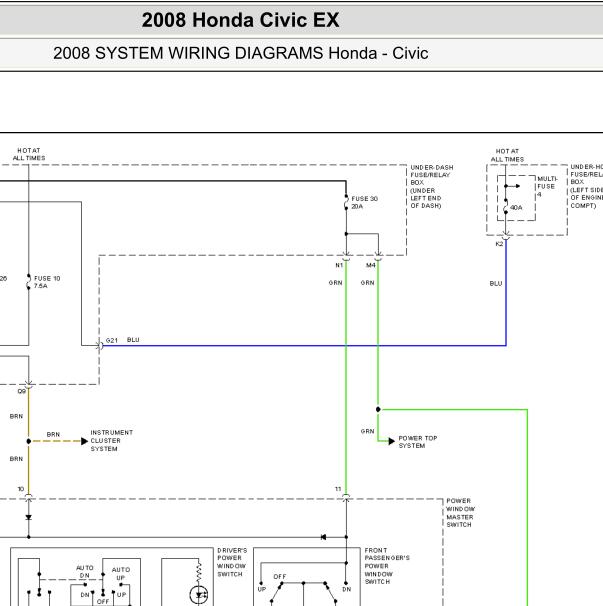Click the diode symbol left of pin 11 line
This screenshot has width=603, height=606.
(x=324, y=537)
